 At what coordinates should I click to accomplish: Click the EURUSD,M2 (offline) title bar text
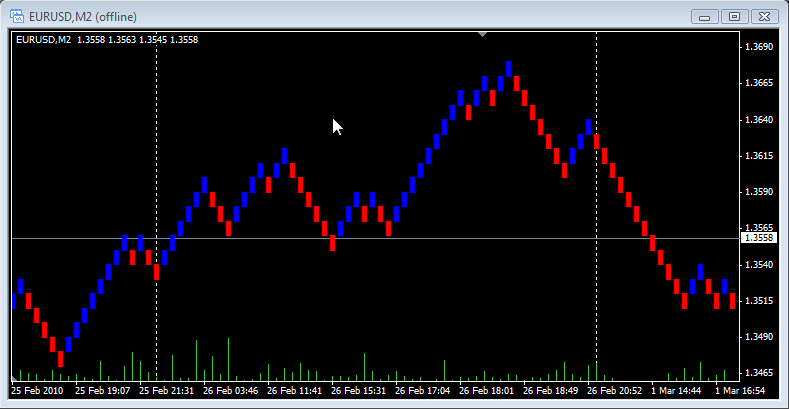84,17
